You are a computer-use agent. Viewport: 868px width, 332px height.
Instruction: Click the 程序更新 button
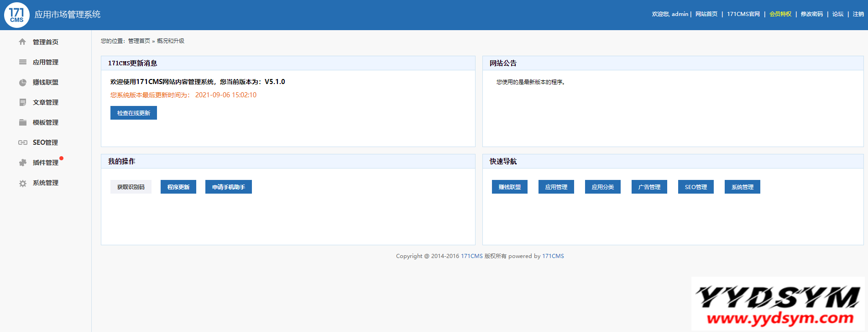[x=178, y=187]
